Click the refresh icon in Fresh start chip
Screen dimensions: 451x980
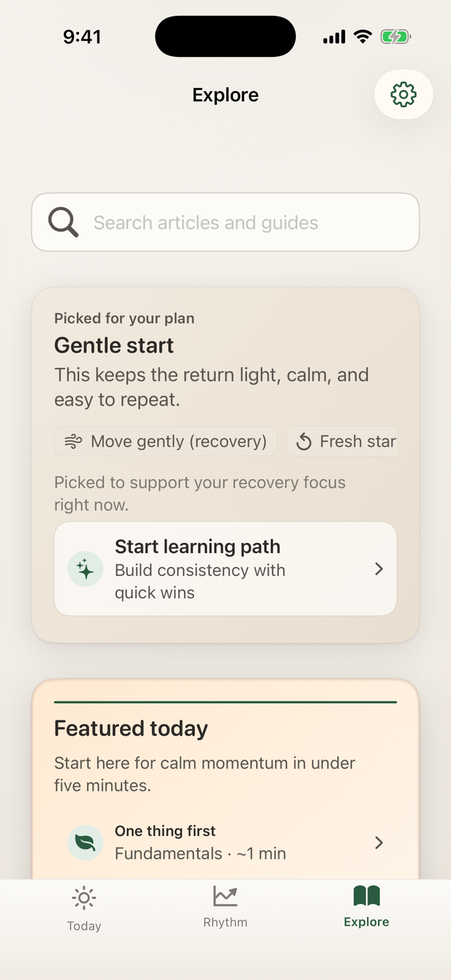click(304, 441)
